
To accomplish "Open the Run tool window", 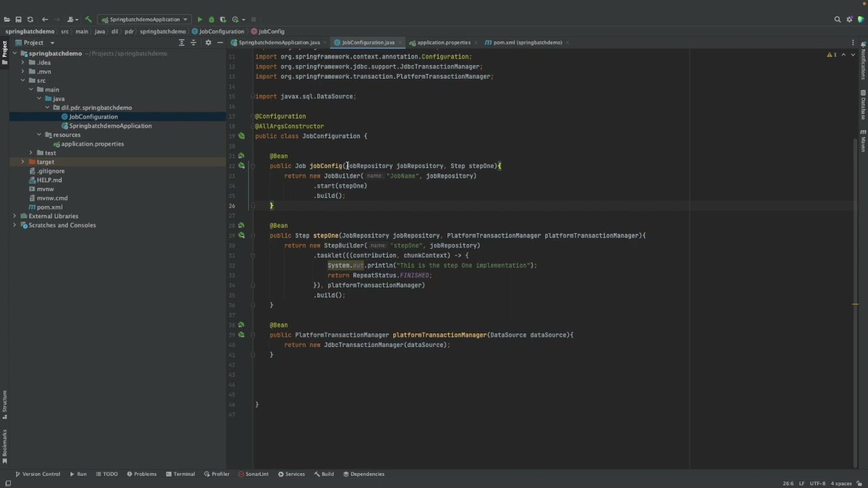I will tap(79, 474).
